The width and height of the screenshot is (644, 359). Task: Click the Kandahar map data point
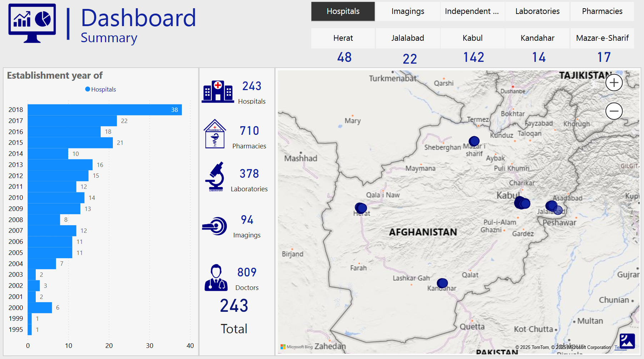[442, 283]
